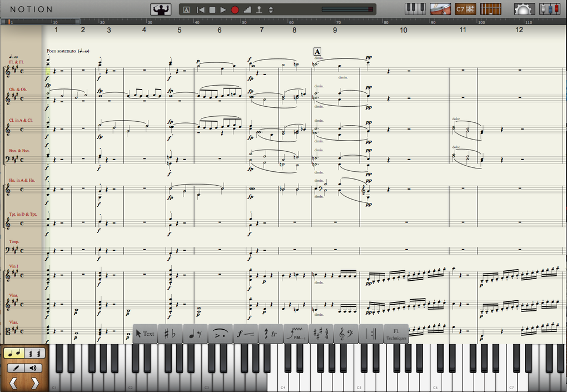Select the Cl. in A & Cl. label

[x=21, y=120]
